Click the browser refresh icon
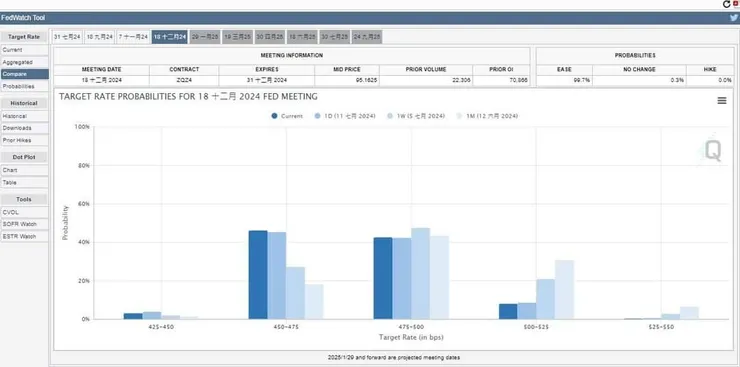 [726, 4]
